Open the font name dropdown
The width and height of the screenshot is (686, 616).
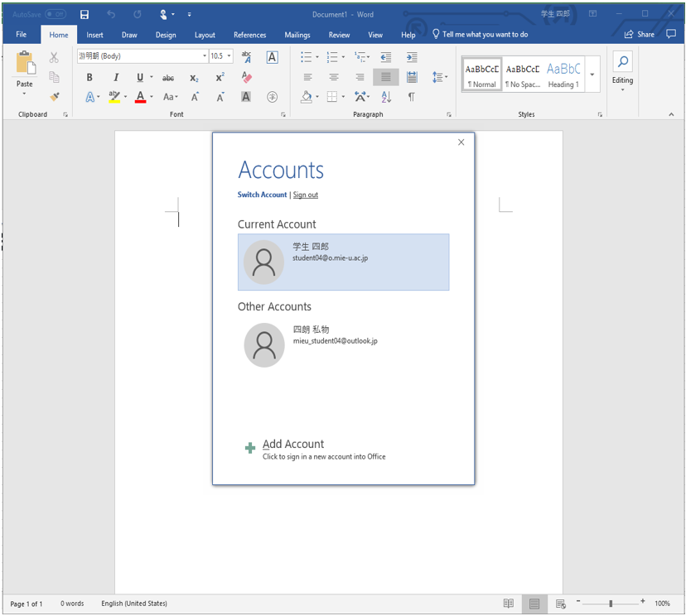tap(205, 56)
